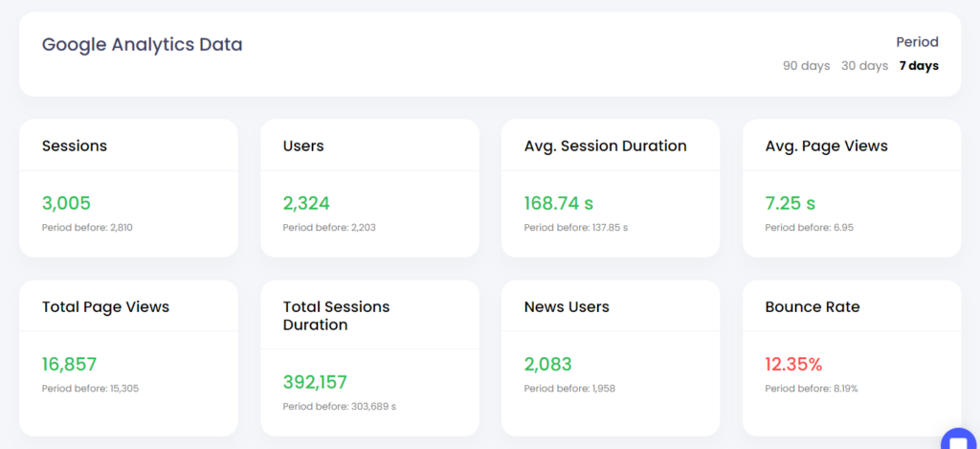Image resolution: width=980 pixels, height=449 pixels.
Task: Click the Google Analytics Data heading
Action: pos(142,45)
